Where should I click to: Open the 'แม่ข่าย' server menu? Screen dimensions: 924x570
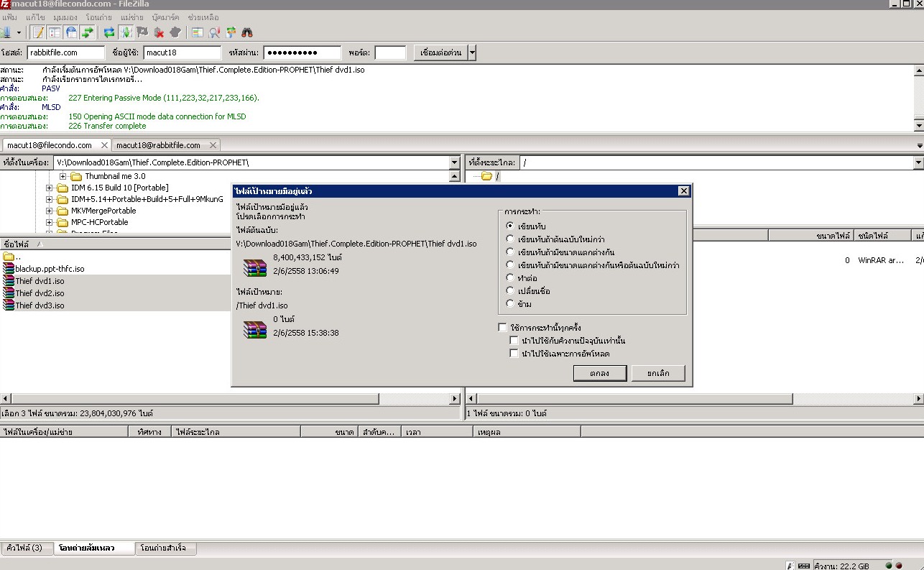(132, 17)
